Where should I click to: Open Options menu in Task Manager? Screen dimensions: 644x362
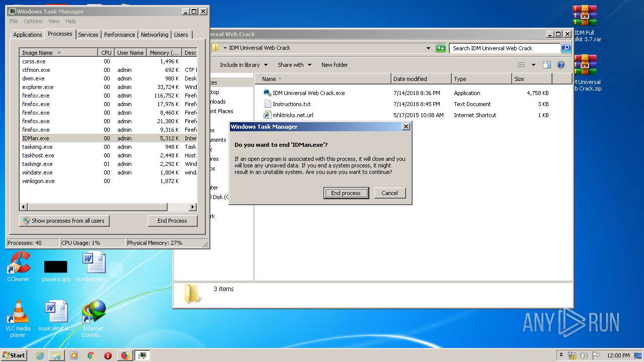[x=33, y=21]
